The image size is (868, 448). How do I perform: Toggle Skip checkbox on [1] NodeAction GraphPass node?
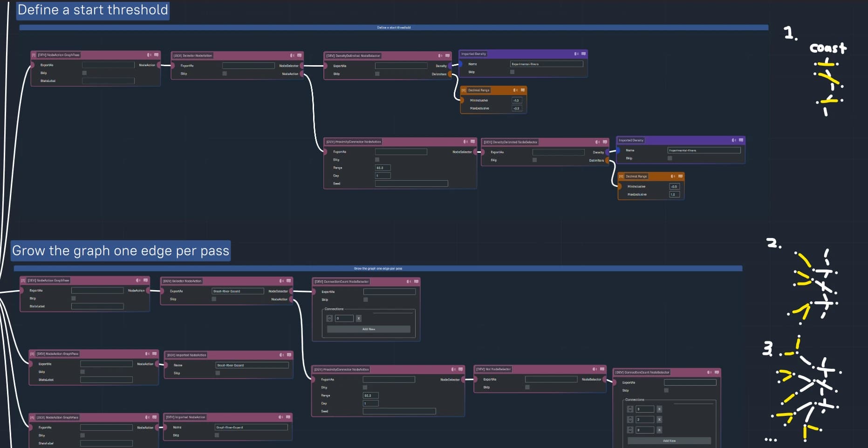(x=84, y=73)
